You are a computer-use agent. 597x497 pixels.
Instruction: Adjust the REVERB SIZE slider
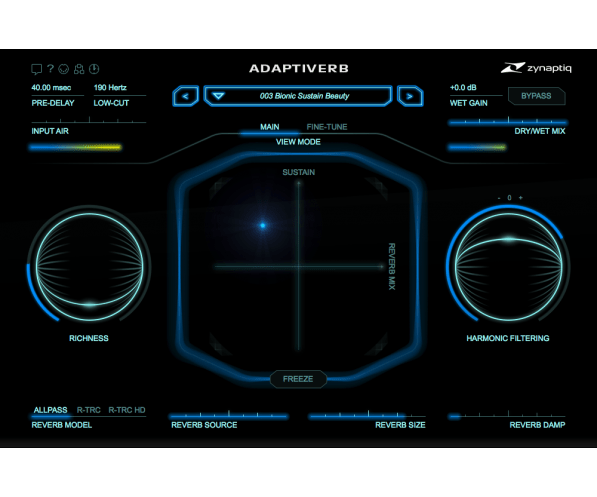coord(367,415)
